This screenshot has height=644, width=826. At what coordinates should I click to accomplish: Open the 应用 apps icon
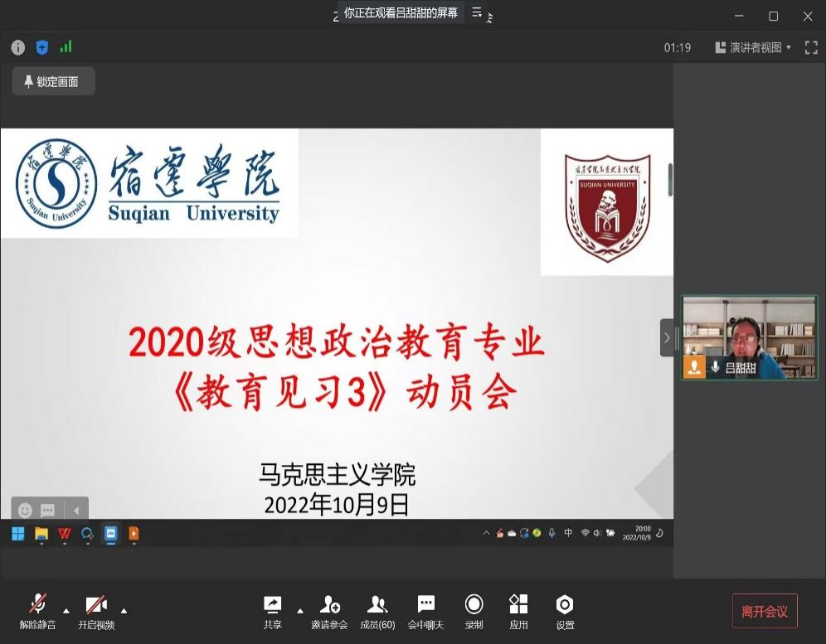click(518, 612)
